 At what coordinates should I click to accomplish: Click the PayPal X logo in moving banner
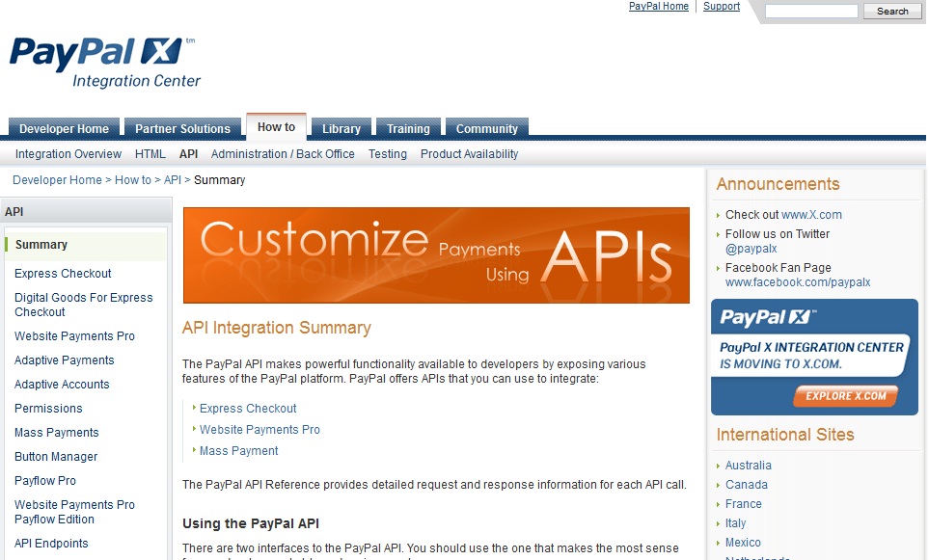[x=768, y=317]
